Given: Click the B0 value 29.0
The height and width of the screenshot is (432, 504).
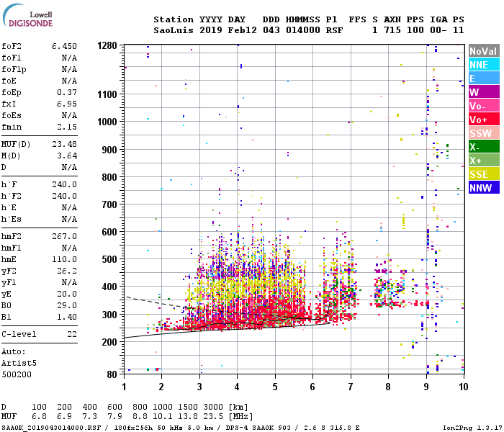Looking at the screenshot, I should tap(67, 305).
